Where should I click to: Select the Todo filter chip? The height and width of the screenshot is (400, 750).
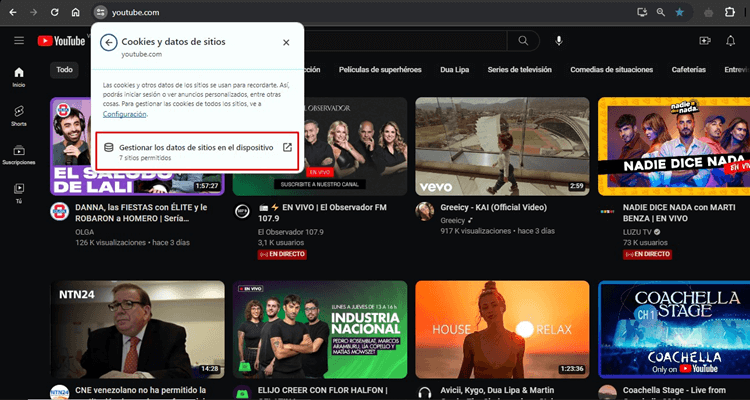click(x=64, y=70)
